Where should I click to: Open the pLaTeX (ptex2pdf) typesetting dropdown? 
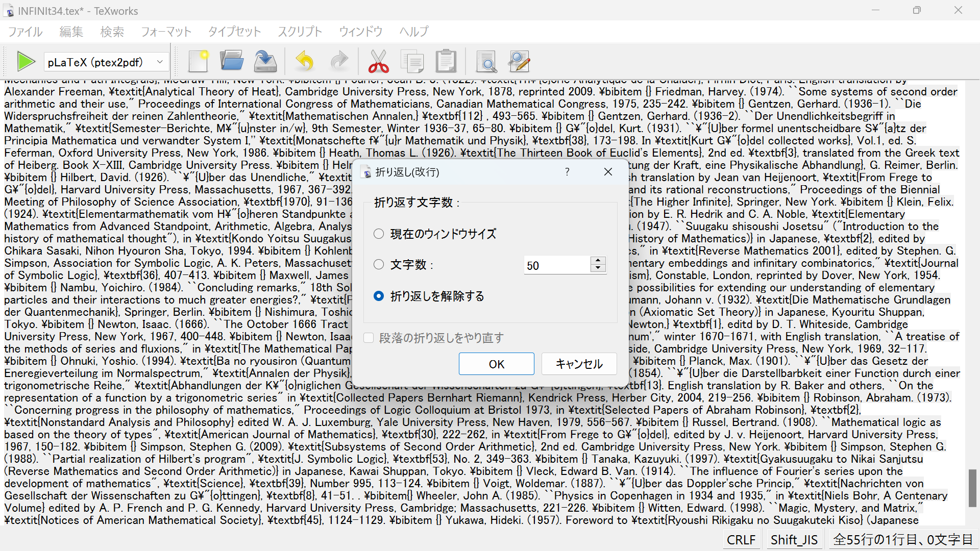point(106,62)
